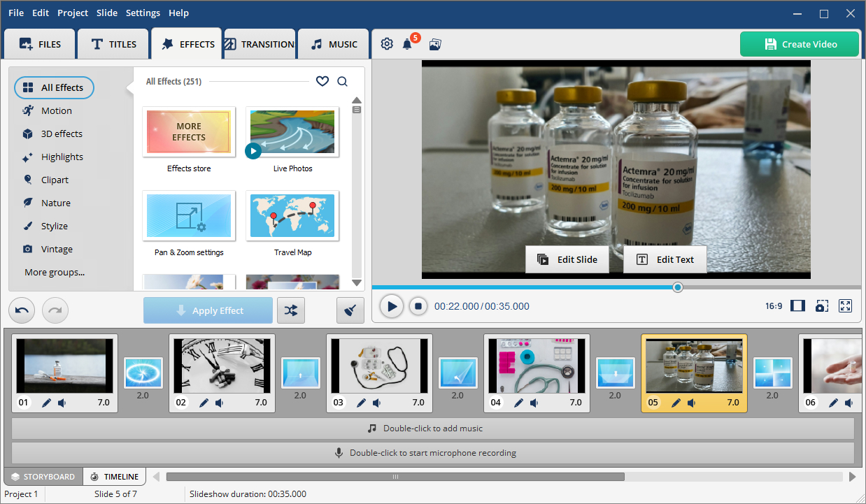The width and height of the screenshot is (866, 504).
Task: Edit slide 03 with pencil icon
Action: coord(361,403)
